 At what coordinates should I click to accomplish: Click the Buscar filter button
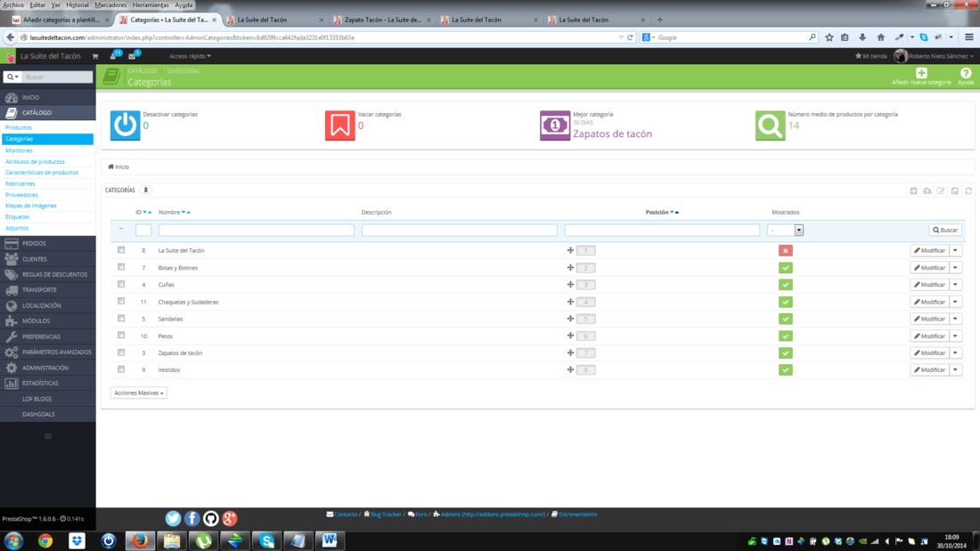945,230
